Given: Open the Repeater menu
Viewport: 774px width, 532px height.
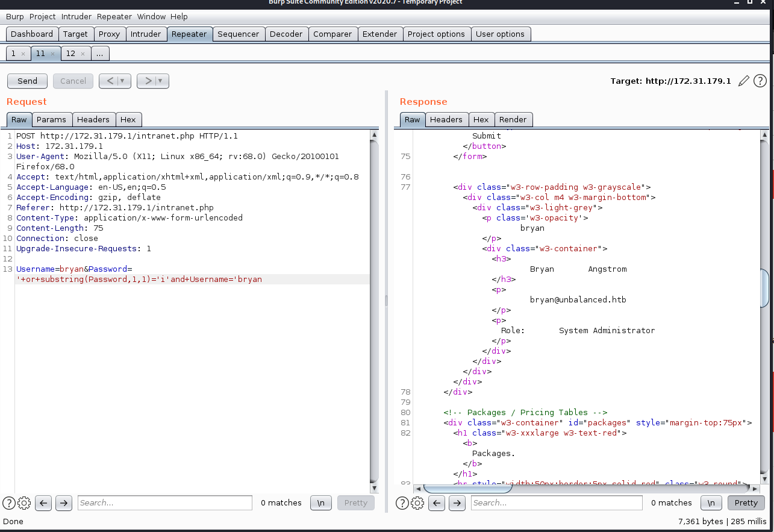Looking at the screenshot, I should [x=114, y=16].
